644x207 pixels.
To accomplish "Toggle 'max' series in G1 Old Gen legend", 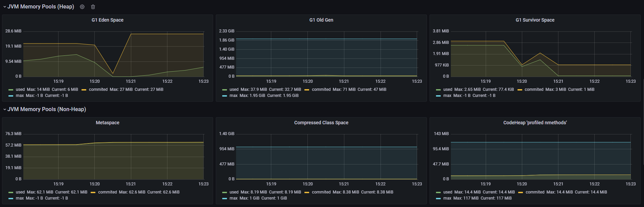I will click(234, 96).
